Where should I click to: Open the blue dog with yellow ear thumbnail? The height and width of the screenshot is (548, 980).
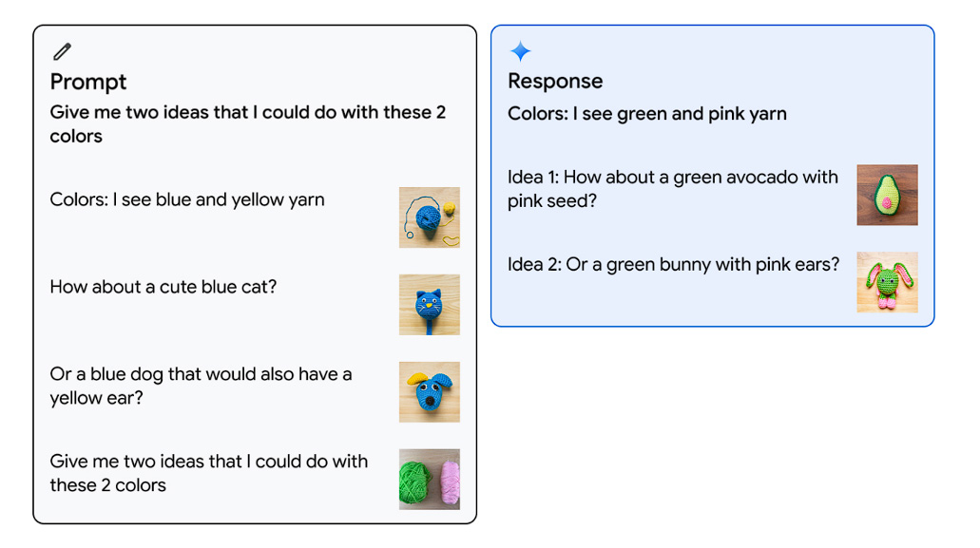pyautogui.click(x=430, y=392)
